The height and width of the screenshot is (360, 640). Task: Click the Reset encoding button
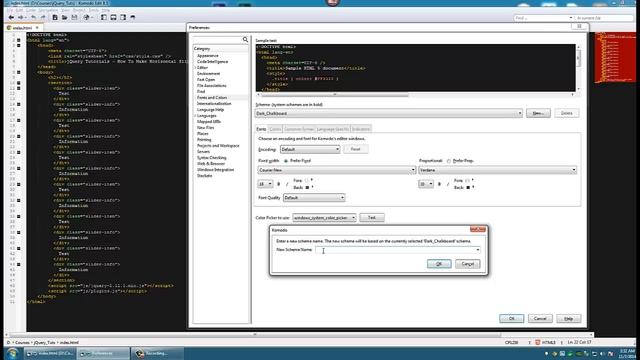(x=356, y=149)
